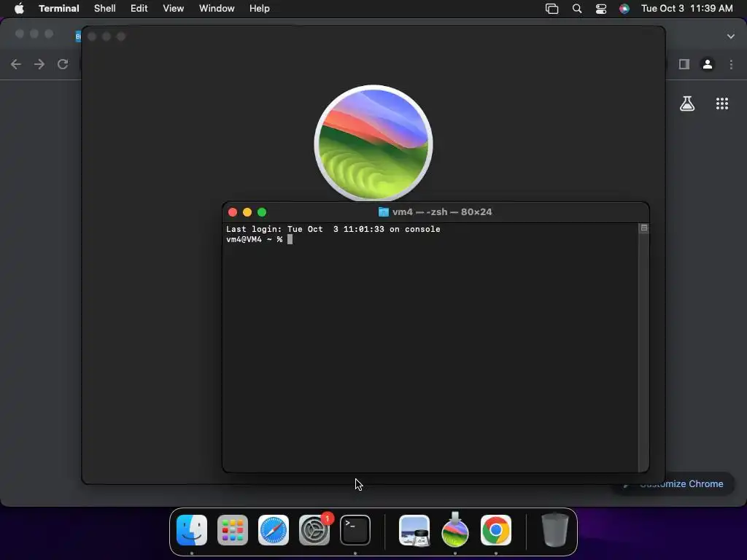Open Launchpad from the Dock

point(233,530)
